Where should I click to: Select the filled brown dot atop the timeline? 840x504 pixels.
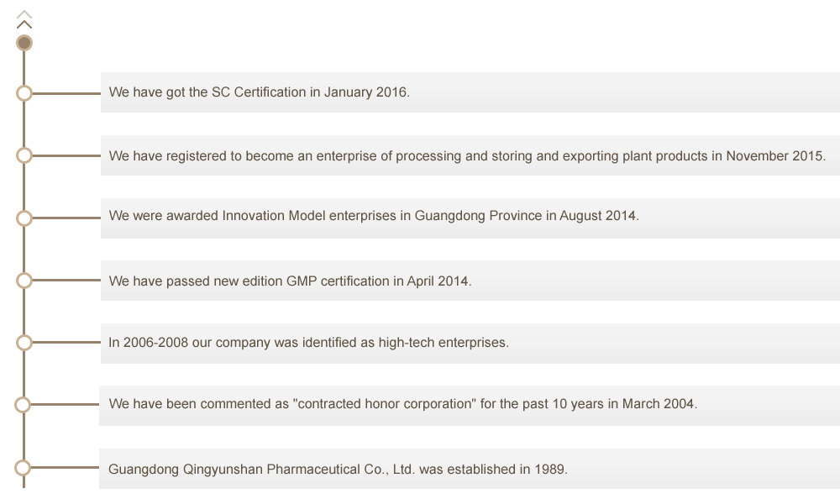[24, 43]
